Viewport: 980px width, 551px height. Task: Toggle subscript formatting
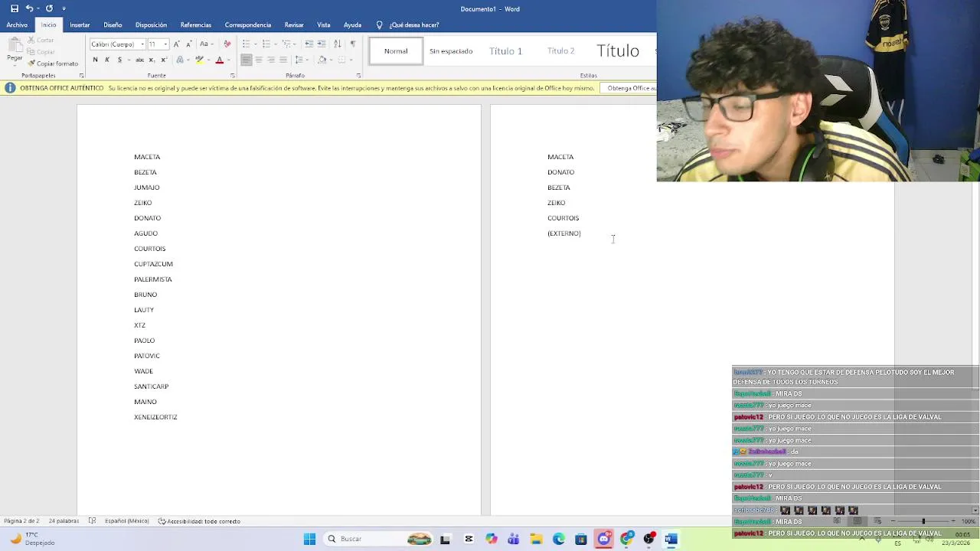152,60
